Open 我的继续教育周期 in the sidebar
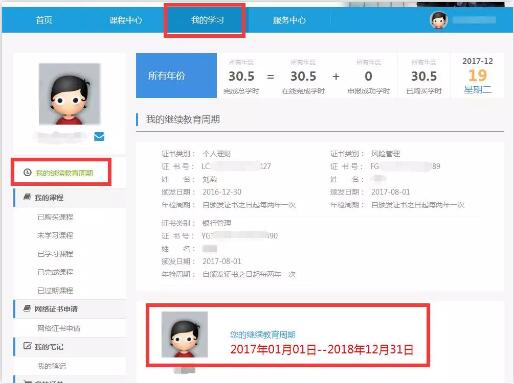The image size is (514, 384). click(x=64, y=173)
